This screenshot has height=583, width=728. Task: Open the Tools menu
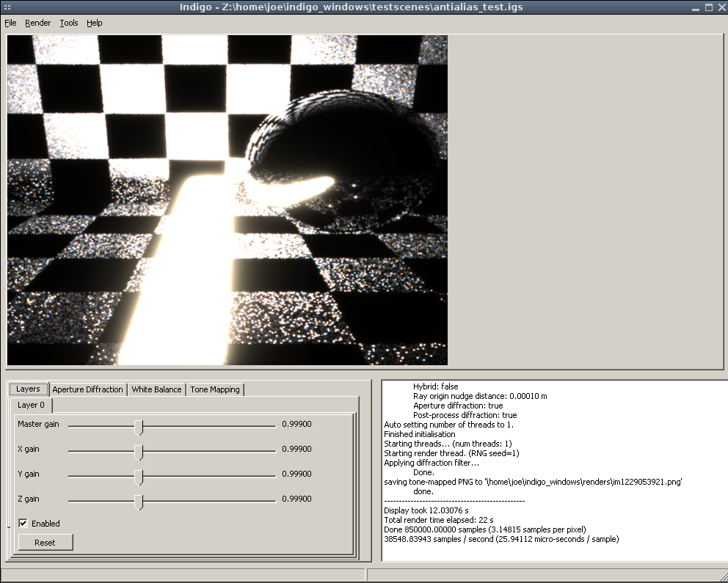coord(69,23)
